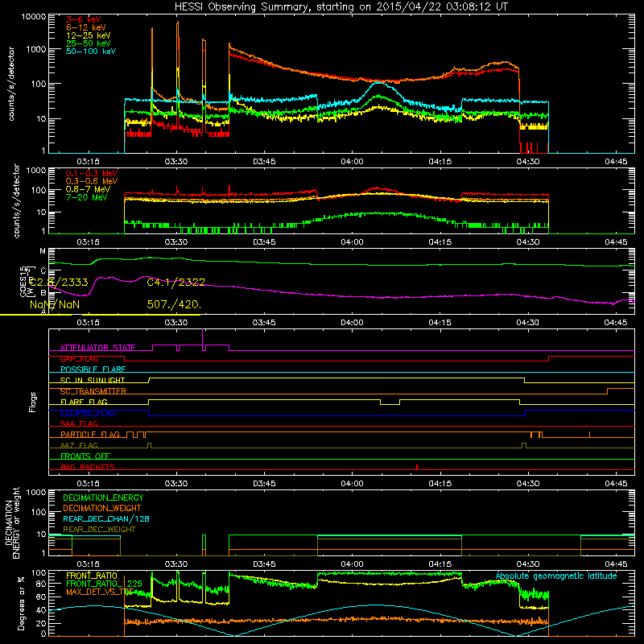644x644 pixels.
Task: Select the FLARE_FLAG label
Action: (x=84, y=402)
